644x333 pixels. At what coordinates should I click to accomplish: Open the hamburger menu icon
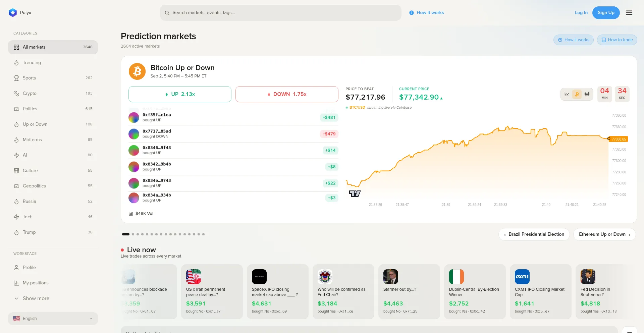pos(629,13)
